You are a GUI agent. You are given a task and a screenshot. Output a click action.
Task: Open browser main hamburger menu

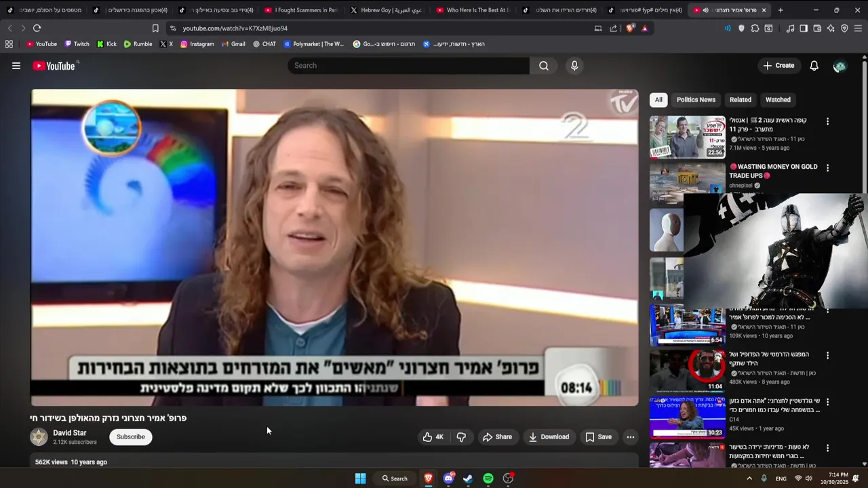(x=859, y=28)
